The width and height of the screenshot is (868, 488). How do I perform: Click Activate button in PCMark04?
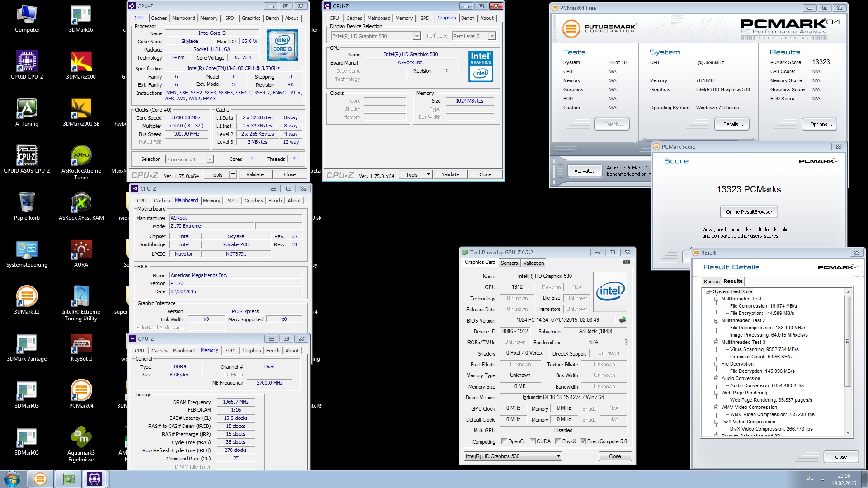click(585, 171)
